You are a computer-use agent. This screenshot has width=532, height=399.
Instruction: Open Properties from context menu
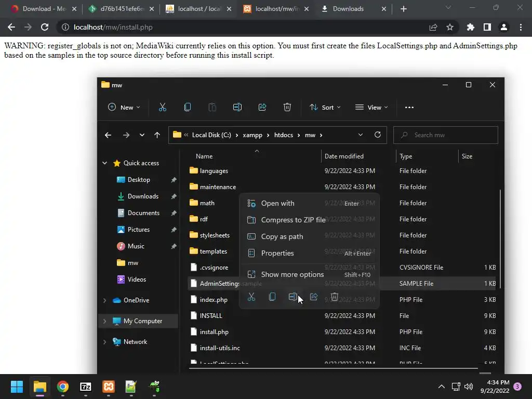pyautogui.click(x=309, y=253)
